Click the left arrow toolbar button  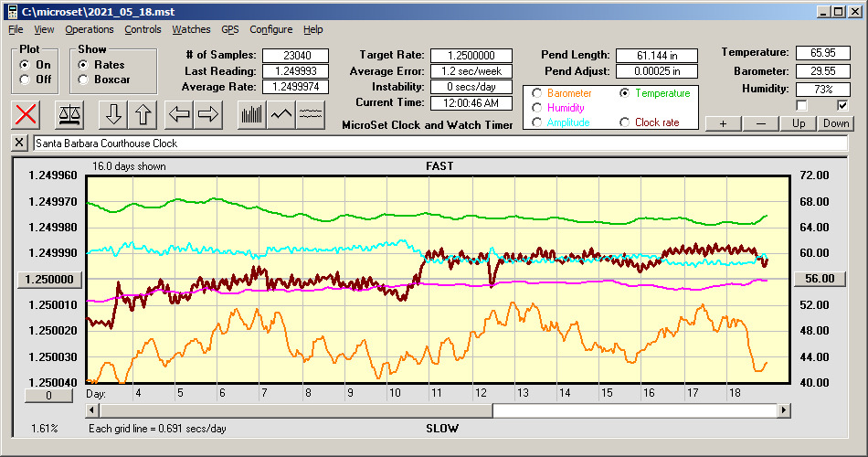coord(179,114)
